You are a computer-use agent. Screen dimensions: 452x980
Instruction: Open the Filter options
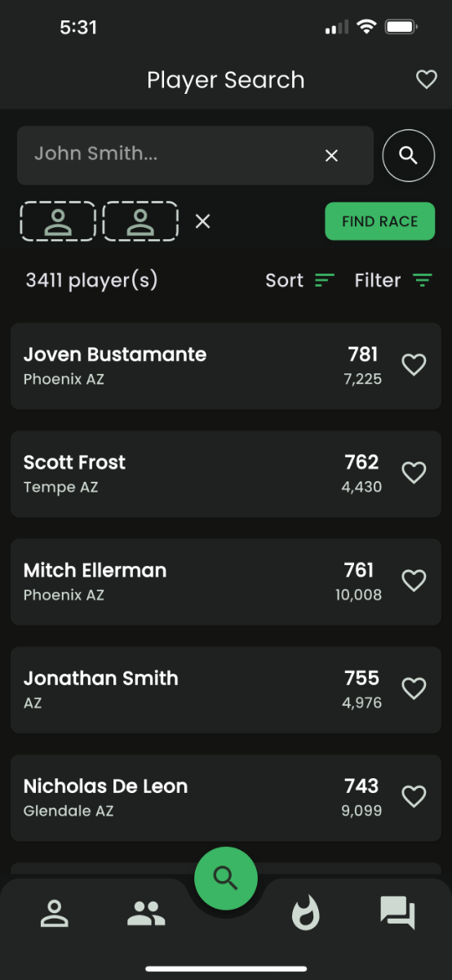[393, 280]
